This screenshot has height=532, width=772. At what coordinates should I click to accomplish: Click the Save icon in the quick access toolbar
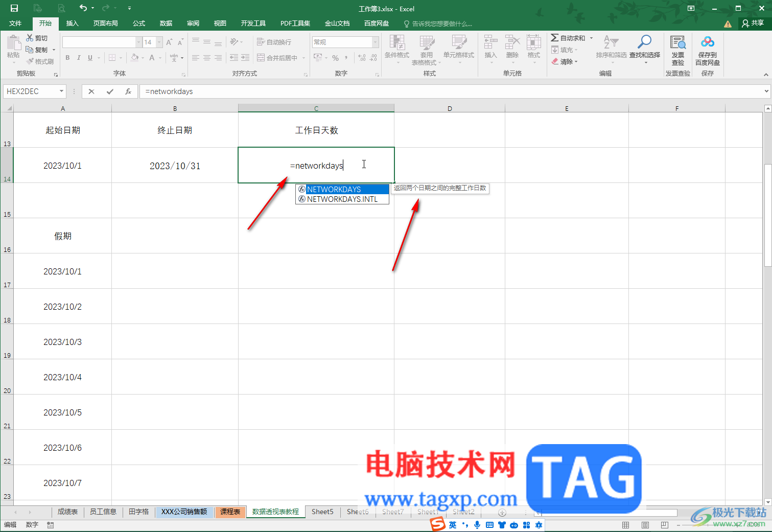[x=14, y=8]
